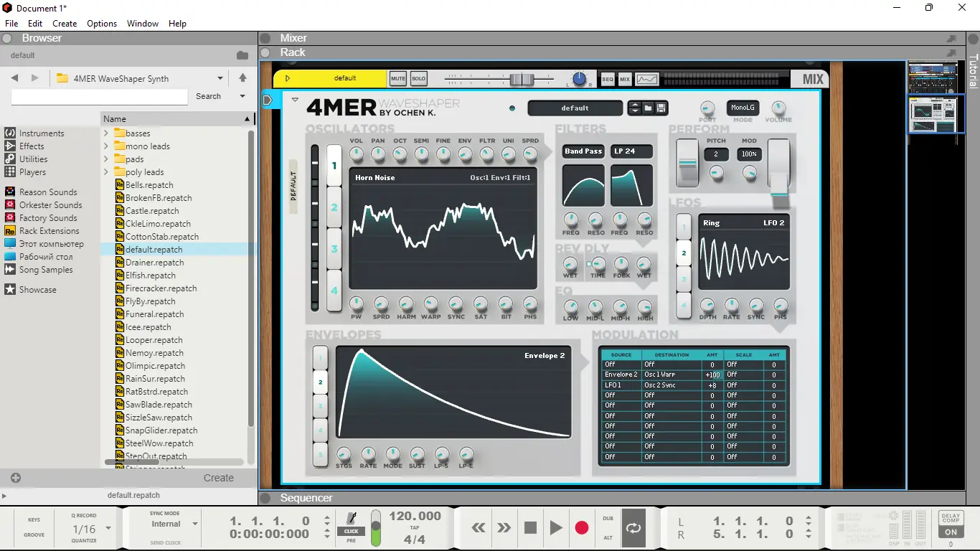This screenshot has height=551, width=980.
Task: Click the Create button
Action: tap(218, 478)
